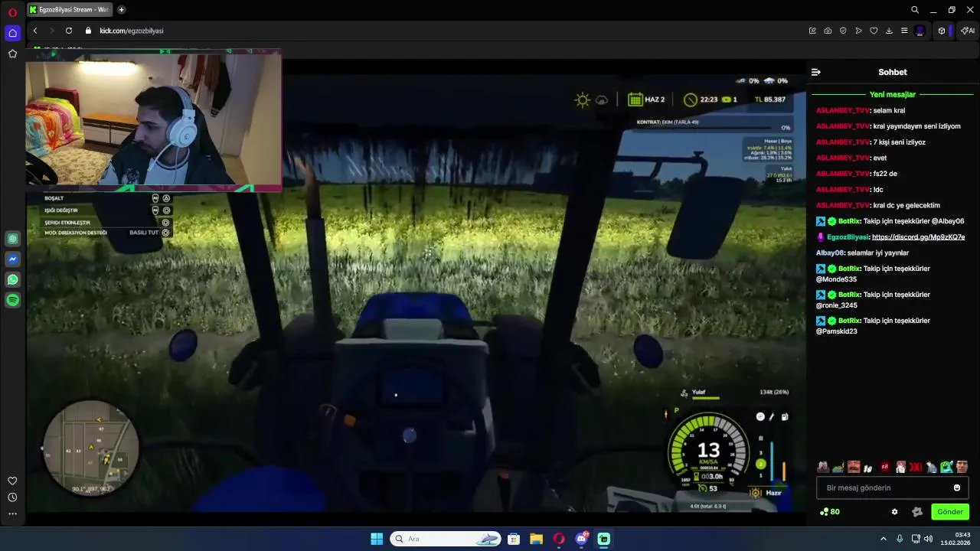This screenshot has width=980, height=551.
Task: View site security lock information
Action: [x=88, y=31]
